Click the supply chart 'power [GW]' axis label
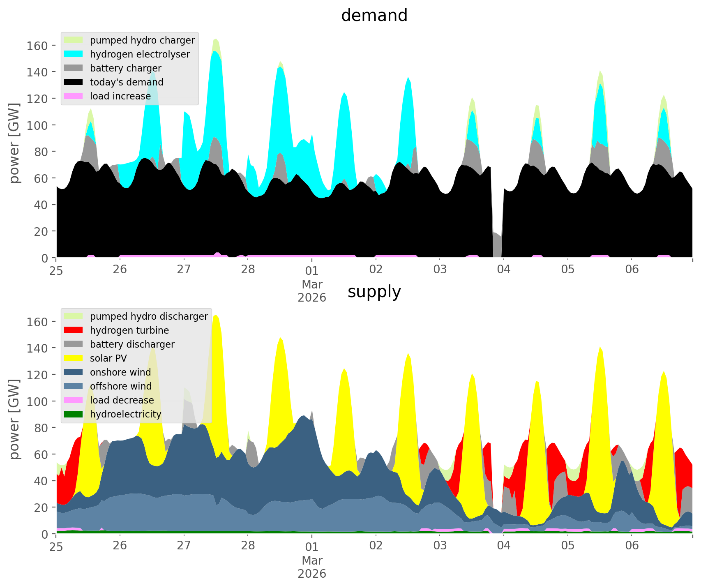 (14, 419)
